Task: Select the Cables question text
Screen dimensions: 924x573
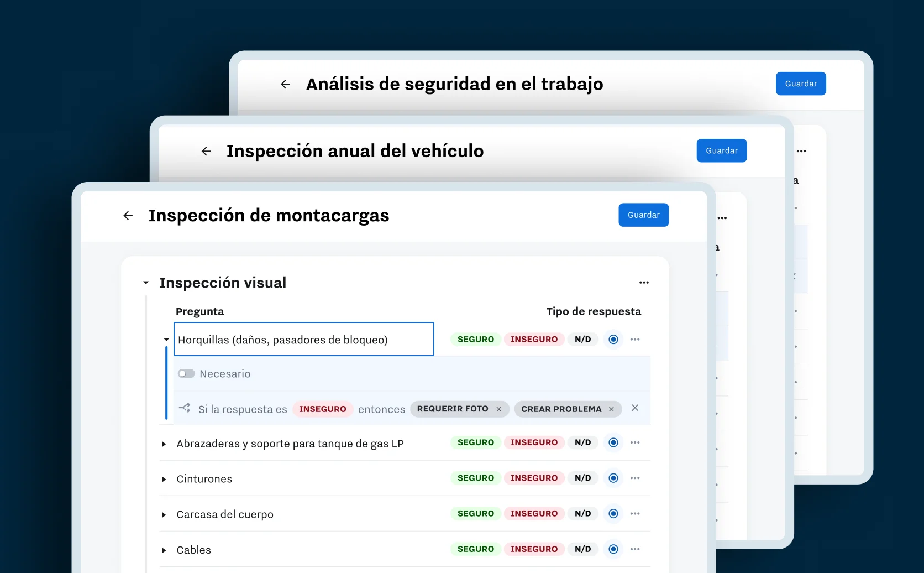Action: (x=194, y=550)
